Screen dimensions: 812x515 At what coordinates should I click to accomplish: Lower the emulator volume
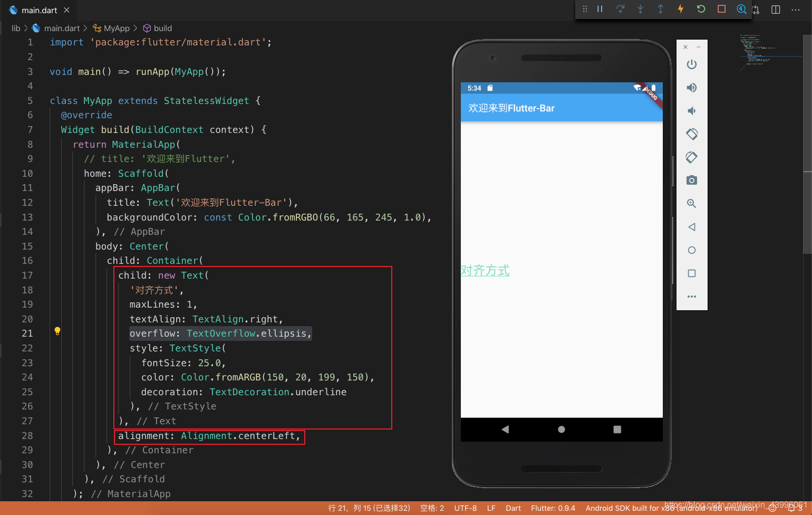point(692,111)
